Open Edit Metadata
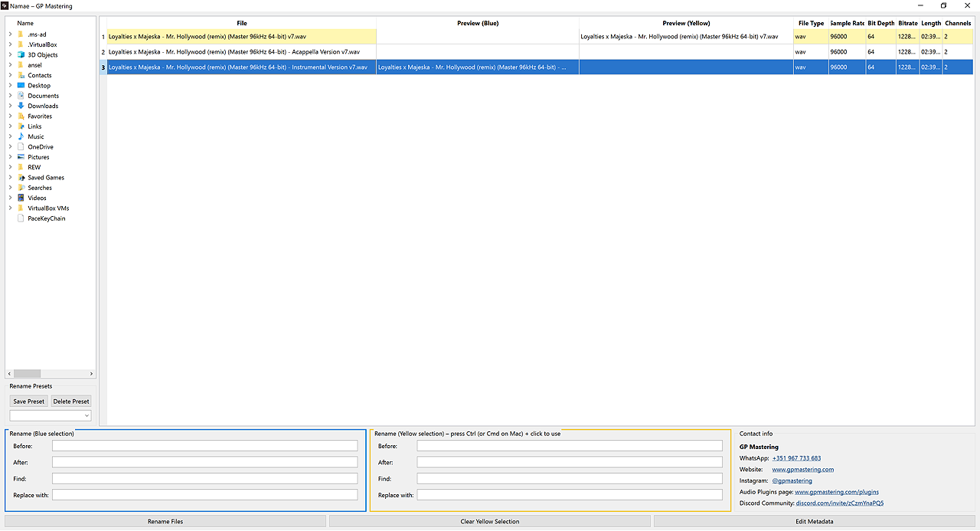Viewport: 980px width, 531px height. click(814, 521)
